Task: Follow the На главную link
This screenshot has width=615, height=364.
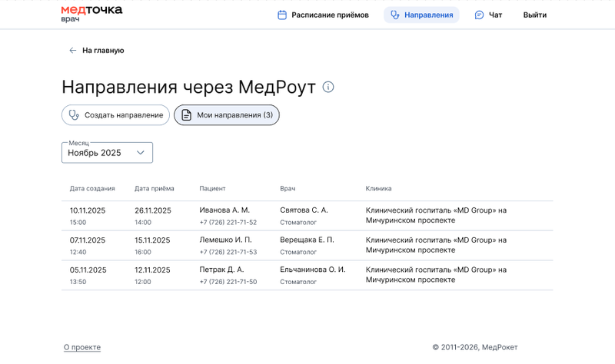Action: (x=103, y=50)
